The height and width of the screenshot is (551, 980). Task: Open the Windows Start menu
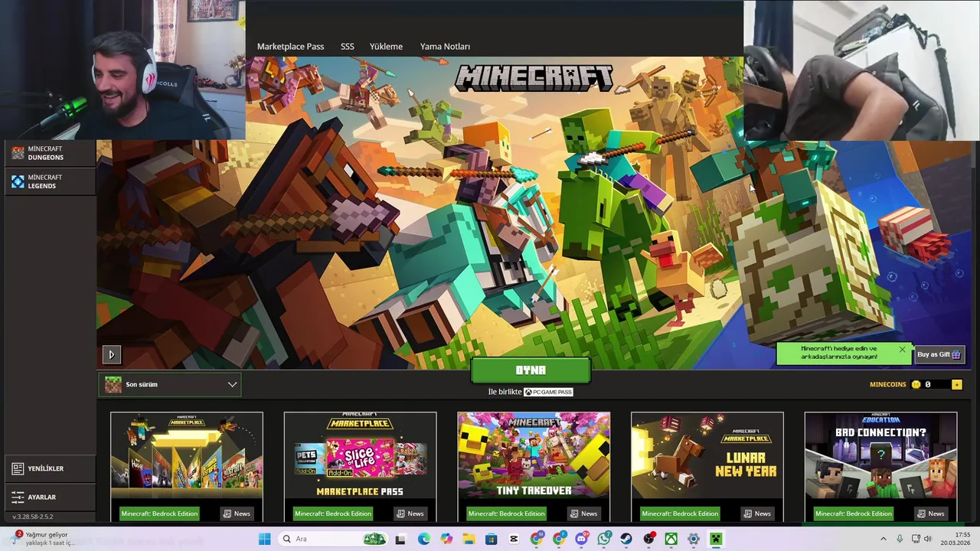coord(264,540)
